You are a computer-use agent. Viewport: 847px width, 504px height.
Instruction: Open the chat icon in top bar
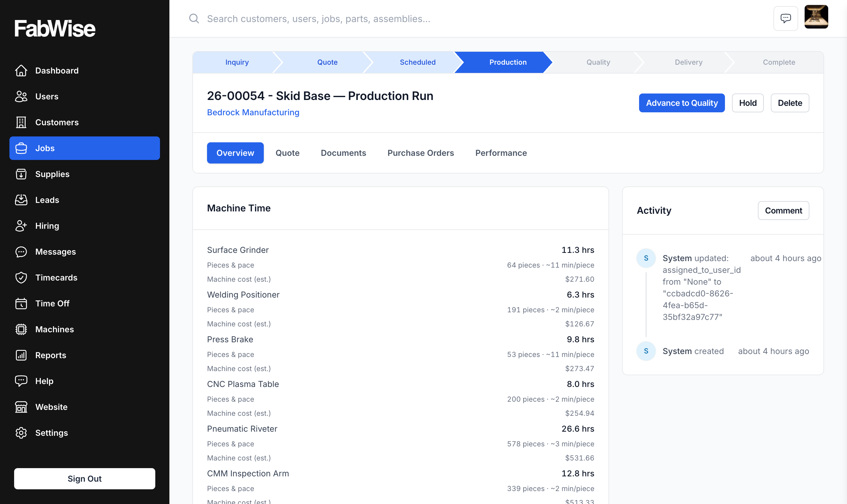click(x=786, y=18)
